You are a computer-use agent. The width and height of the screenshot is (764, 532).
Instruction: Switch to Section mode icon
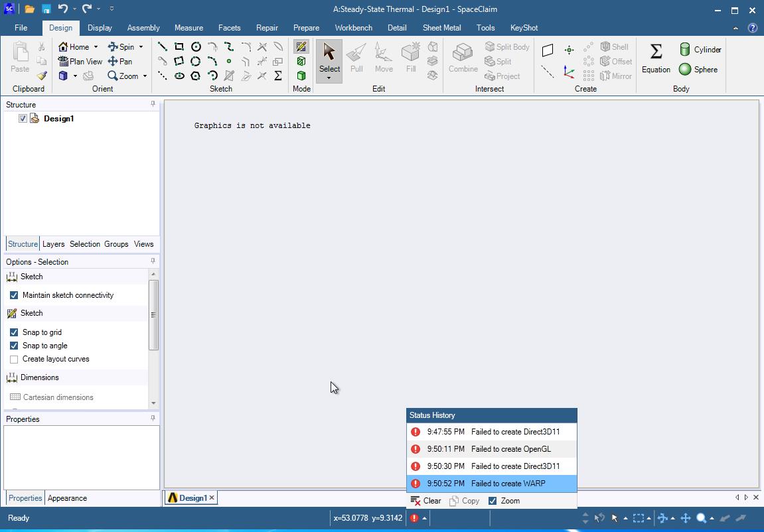tap(301, 61)
